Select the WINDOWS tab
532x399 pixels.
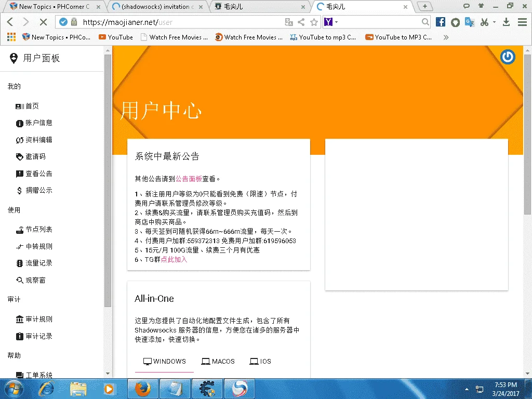coord(165,362)
